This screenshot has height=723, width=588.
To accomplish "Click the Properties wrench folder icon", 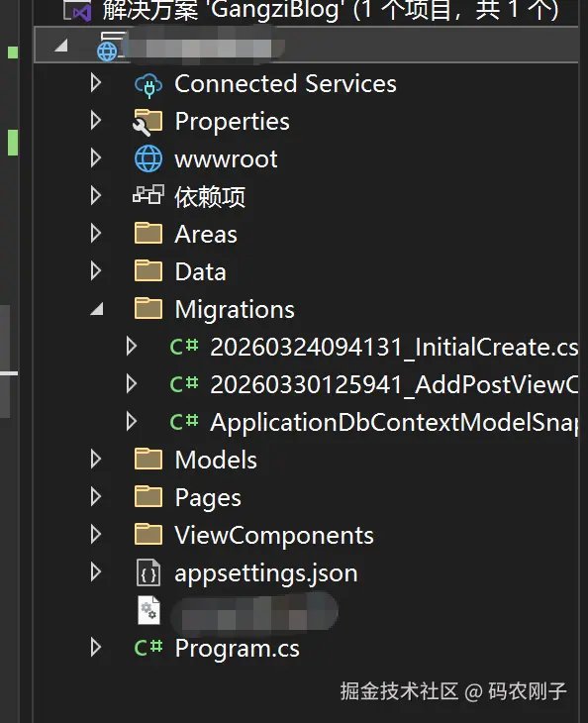I will pyautogui.click(x=147, y=122).
